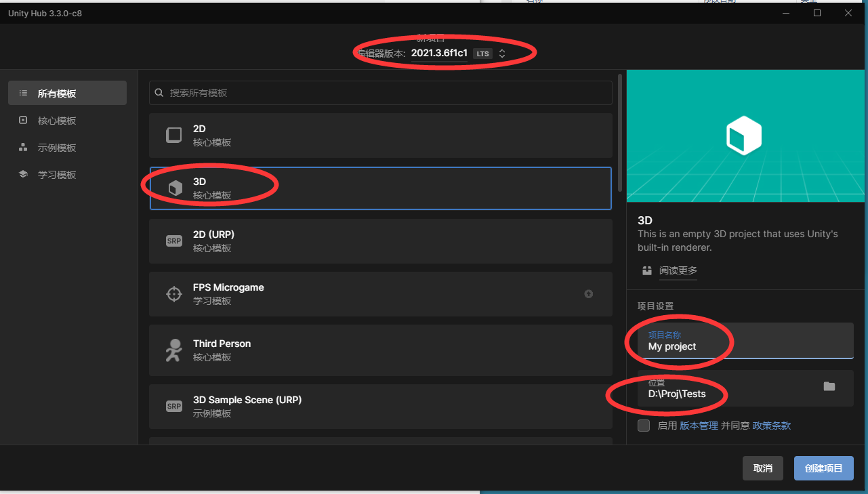Open the 政策条款 link
The image size is (868, 494).
coord(772,426)
